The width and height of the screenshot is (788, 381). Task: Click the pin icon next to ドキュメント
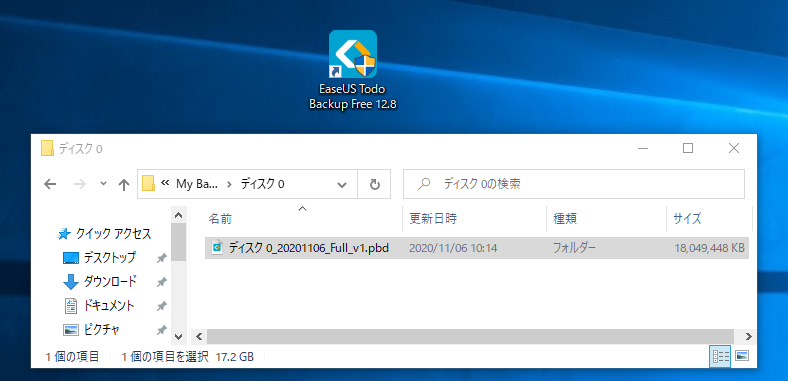click(x=161, y=306)
